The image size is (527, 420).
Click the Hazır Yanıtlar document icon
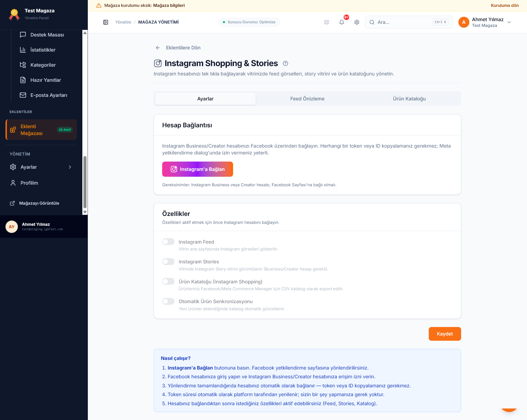[23, 80]
